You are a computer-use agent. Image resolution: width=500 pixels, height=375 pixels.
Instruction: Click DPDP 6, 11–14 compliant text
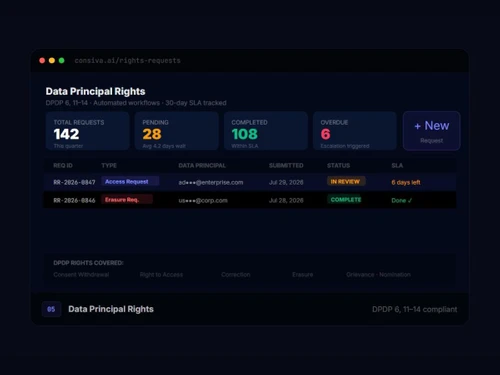point(415,310)
